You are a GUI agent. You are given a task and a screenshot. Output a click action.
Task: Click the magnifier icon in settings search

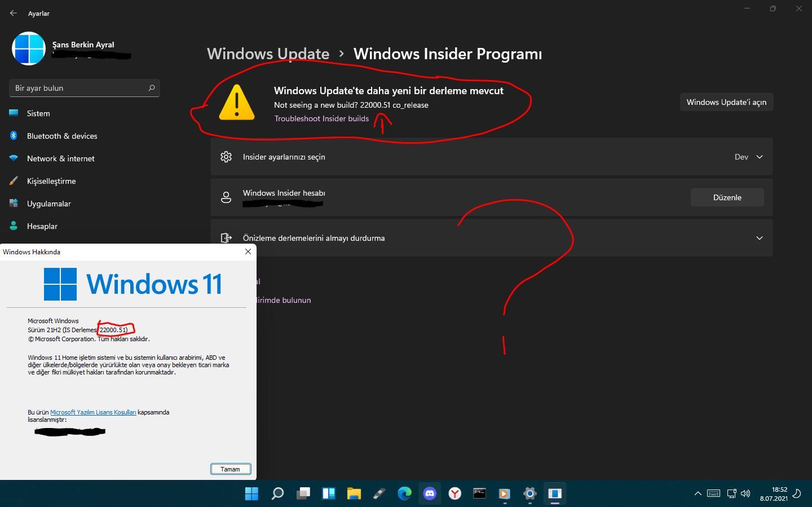(151, 88)
